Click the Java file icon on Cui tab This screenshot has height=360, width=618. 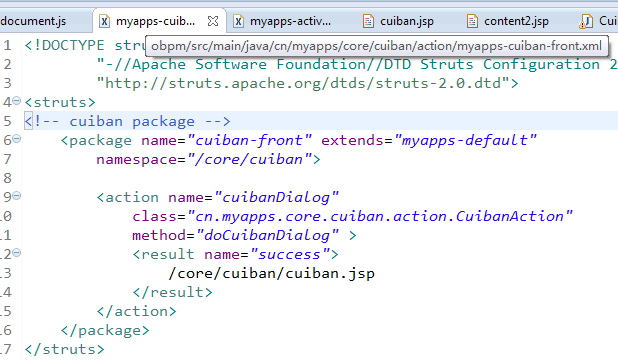pos(586,21)
